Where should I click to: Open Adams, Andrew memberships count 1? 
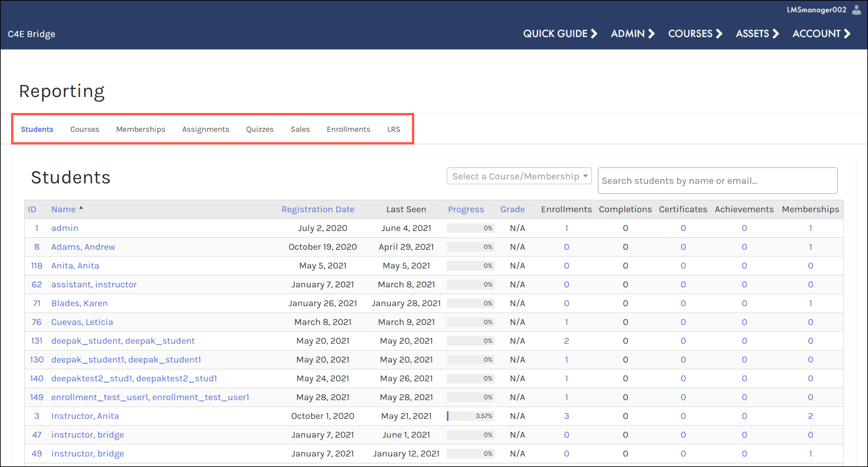coord(810,247)
